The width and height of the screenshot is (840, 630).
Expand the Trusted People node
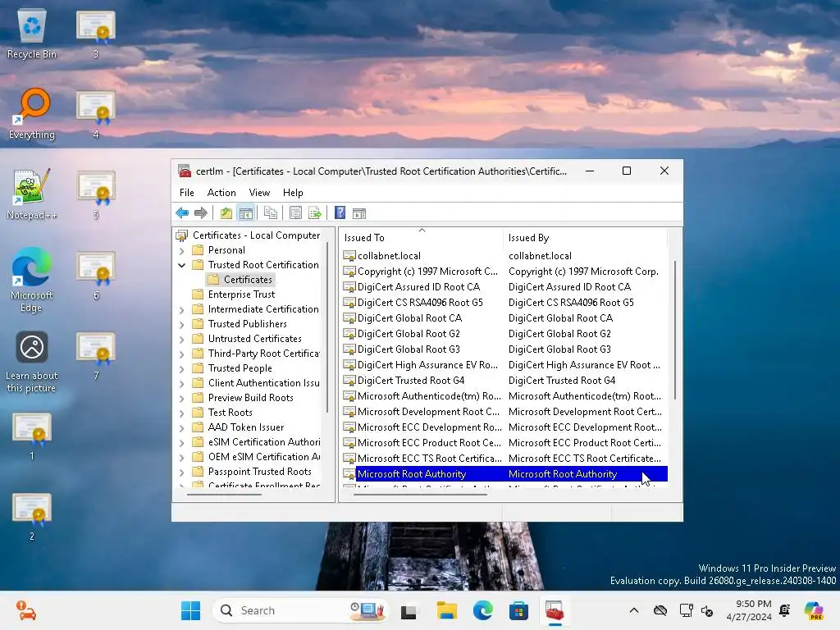pyautogui.click(x=181, y=368)
